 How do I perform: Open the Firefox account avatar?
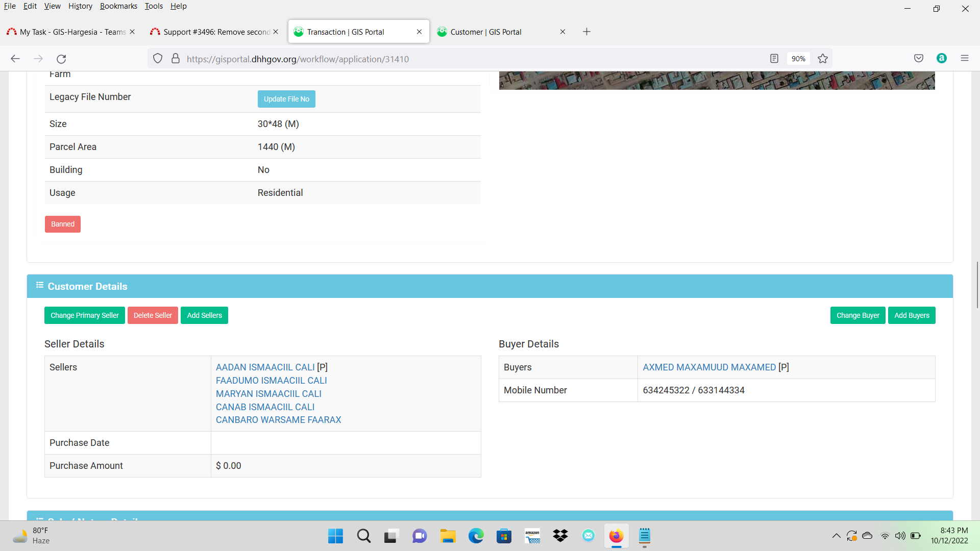942,58
